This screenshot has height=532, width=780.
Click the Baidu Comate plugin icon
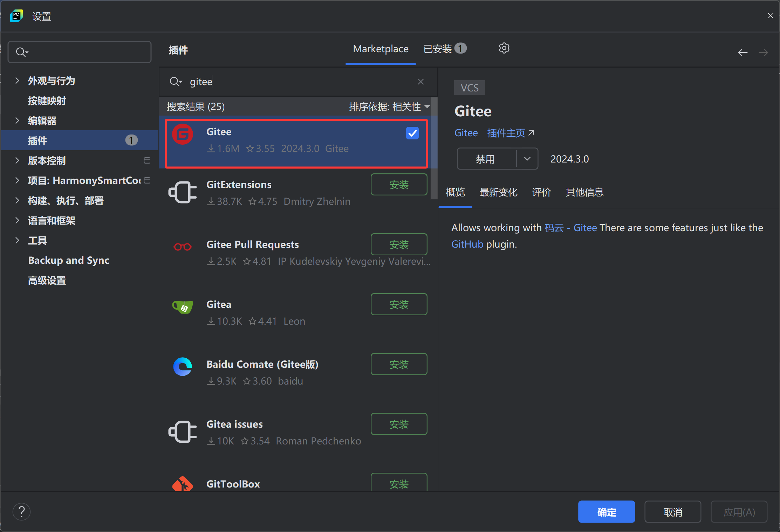(183, 367)
